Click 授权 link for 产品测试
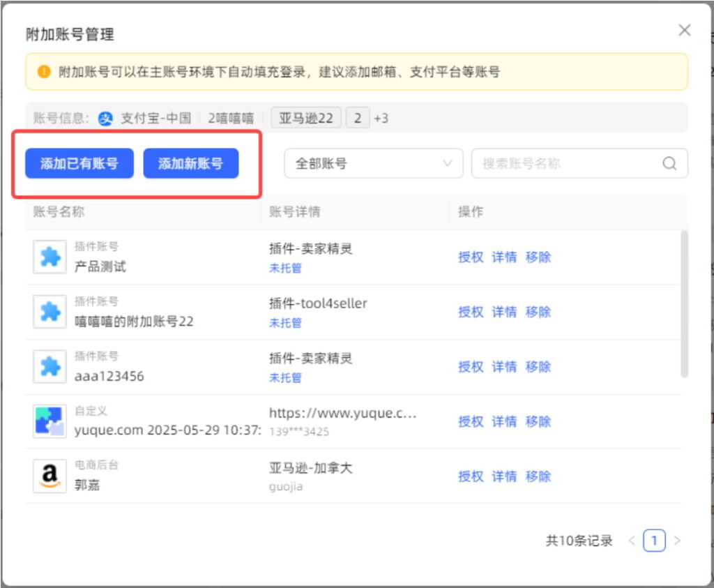 (471, 257)
